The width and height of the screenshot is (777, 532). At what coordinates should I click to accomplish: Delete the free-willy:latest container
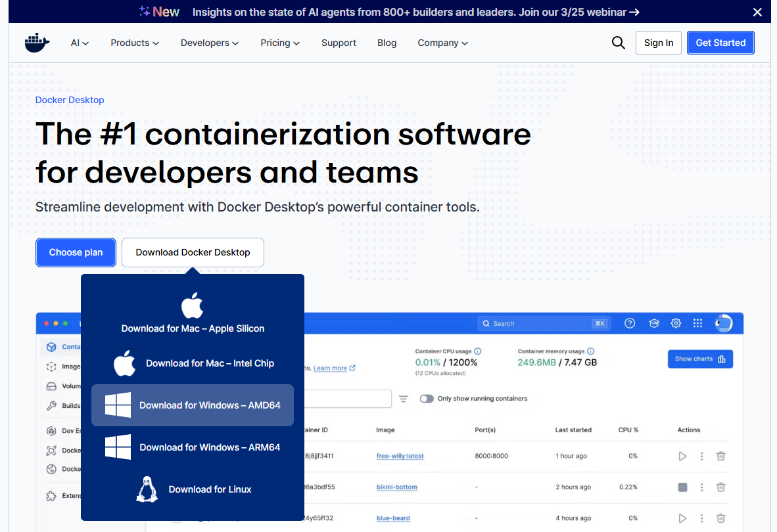[721, 456]
